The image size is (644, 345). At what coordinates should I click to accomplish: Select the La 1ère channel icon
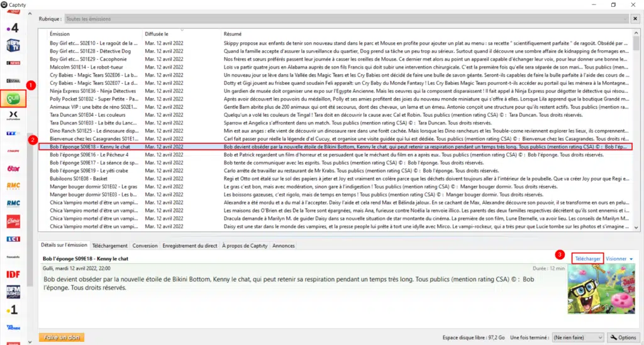13,310
